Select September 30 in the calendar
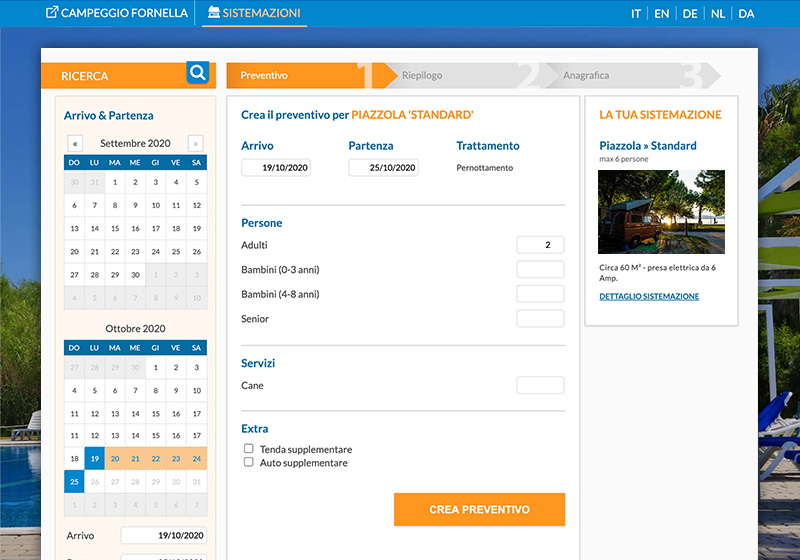 [135, 275]
